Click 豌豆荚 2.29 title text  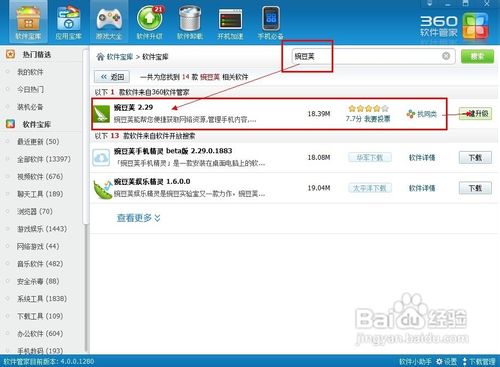pyautogui.click(x=133, y=107)
